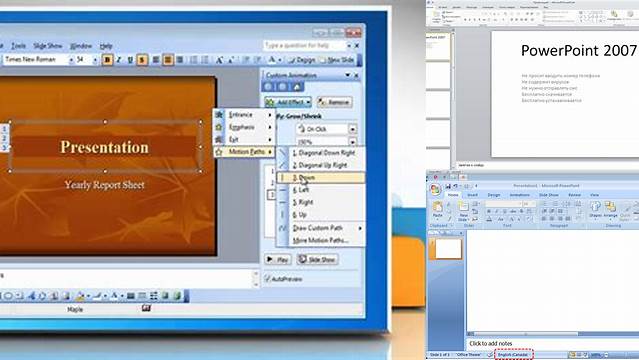The width and height of the screenshot is (639, 360).
Task: Toggle Bold formatting in the toolbar
Action: 107,60
